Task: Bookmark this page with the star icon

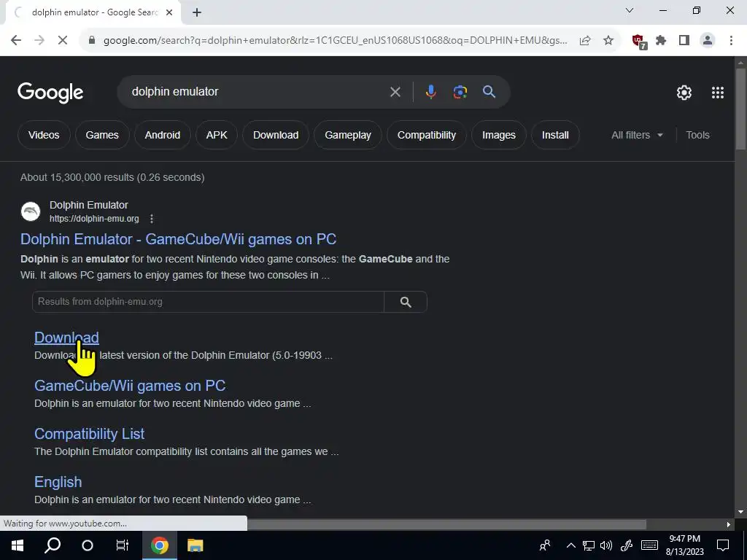Action: pos(608,41)
